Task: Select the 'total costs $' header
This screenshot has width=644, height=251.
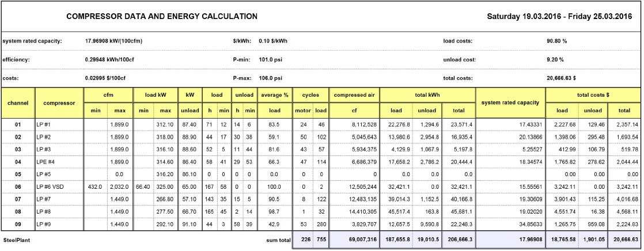Action: click(x=593, y=95)
